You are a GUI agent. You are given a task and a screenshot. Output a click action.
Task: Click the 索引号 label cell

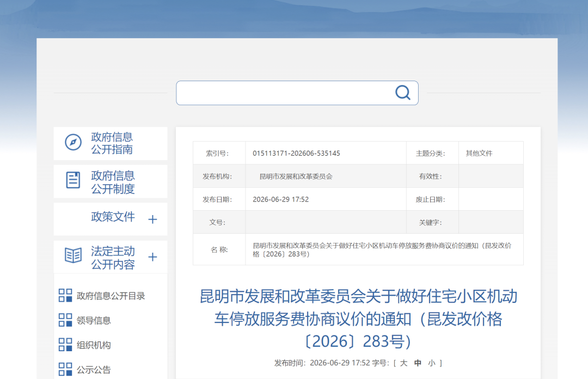tap(219, 153)
